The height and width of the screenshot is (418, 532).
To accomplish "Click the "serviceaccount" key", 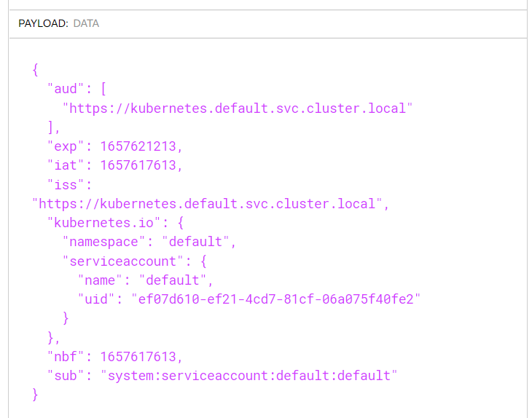I will pyautogui.click(x=123, y=261).
